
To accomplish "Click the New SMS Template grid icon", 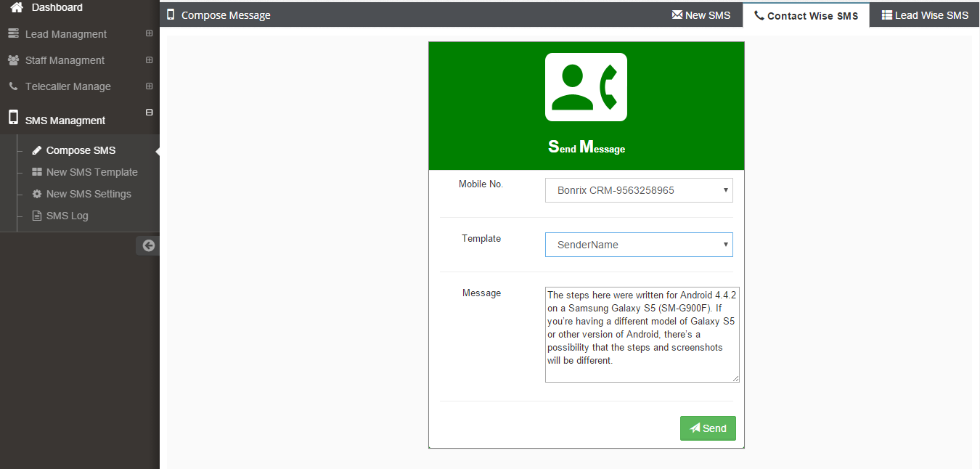I will pos(37,172).
